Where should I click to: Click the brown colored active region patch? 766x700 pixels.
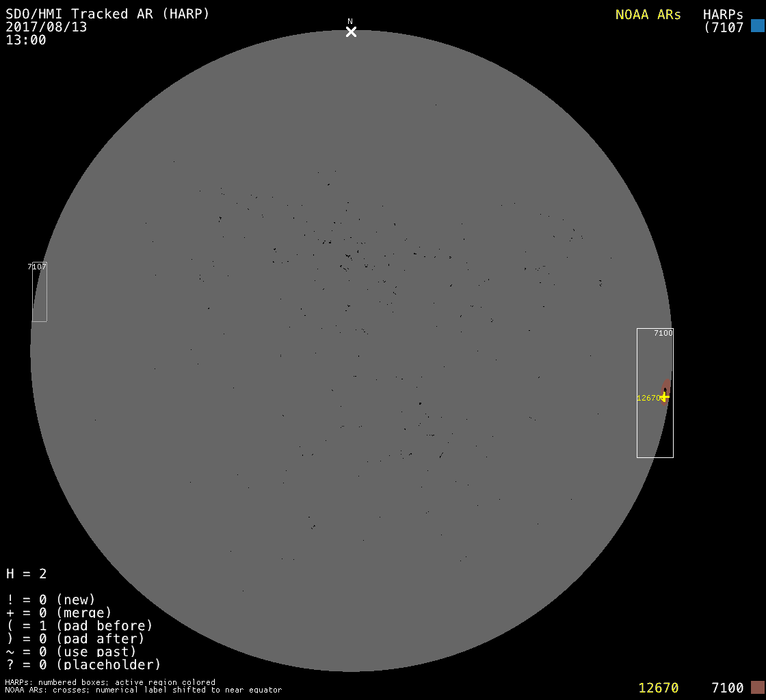pyautogui.click(x=667, y=386)
